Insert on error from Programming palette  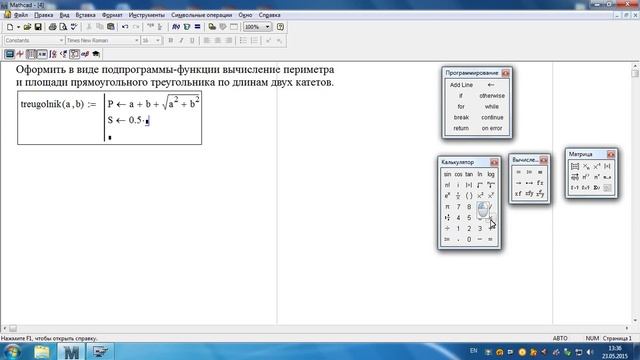point(492,128)
